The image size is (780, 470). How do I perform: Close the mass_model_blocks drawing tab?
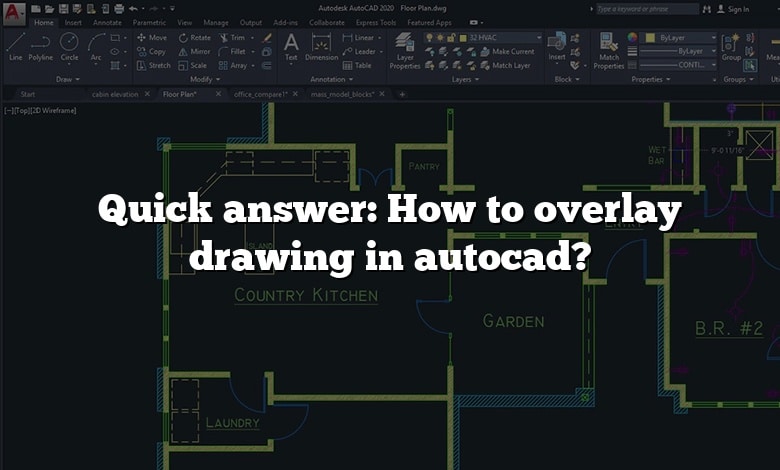click(x=382, y=94)
